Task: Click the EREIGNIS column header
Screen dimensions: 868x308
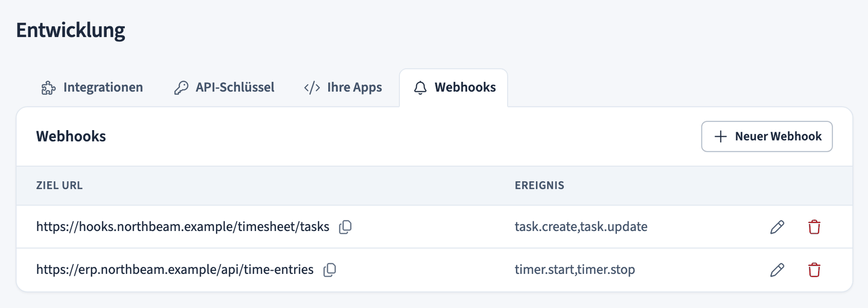Action: pos(539,185)
